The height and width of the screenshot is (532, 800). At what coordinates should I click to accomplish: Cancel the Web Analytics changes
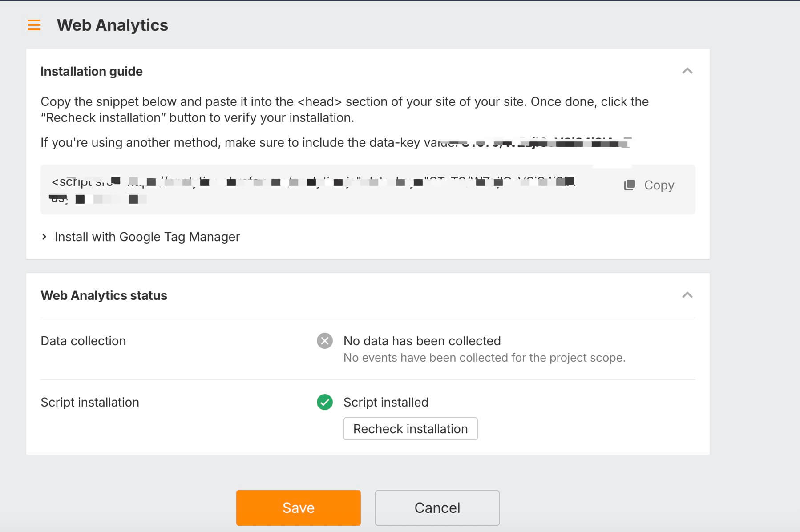point(437,508)
